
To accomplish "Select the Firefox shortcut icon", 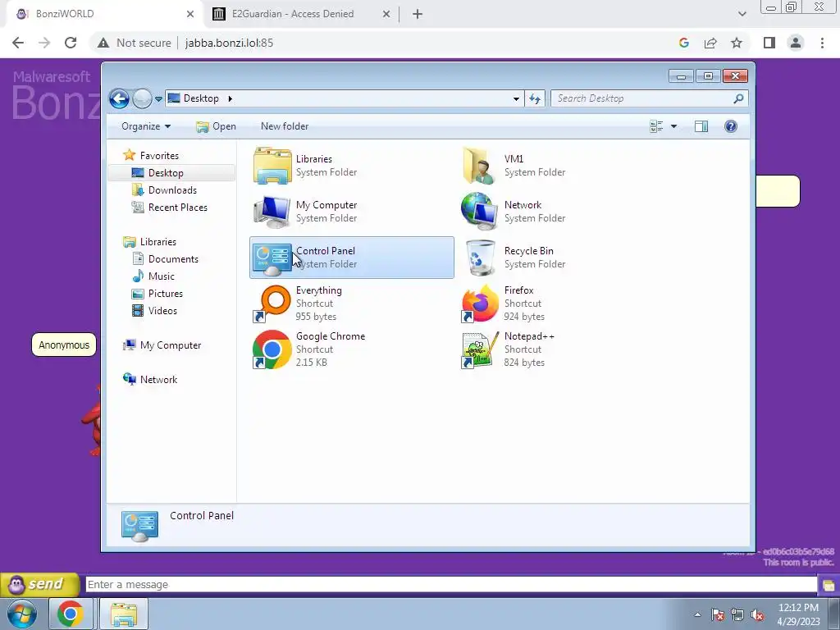I will 480,304.
